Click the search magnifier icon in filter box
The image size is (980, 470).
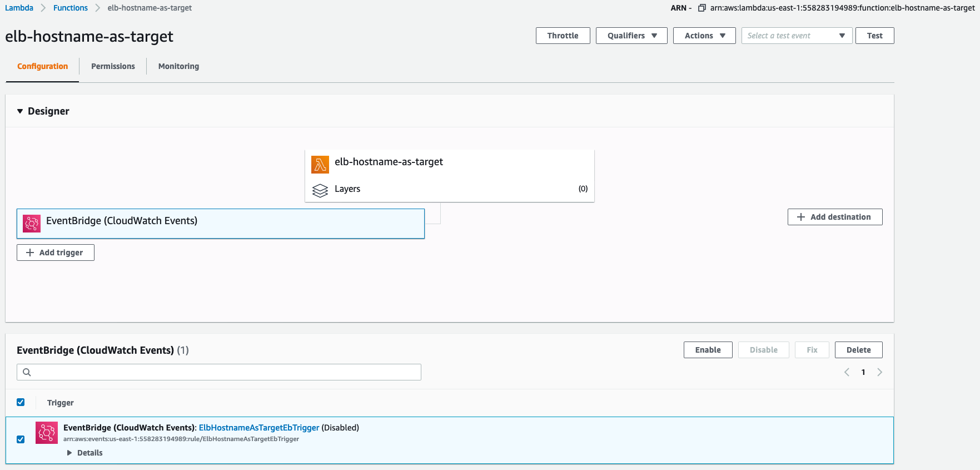click(27, 372)
